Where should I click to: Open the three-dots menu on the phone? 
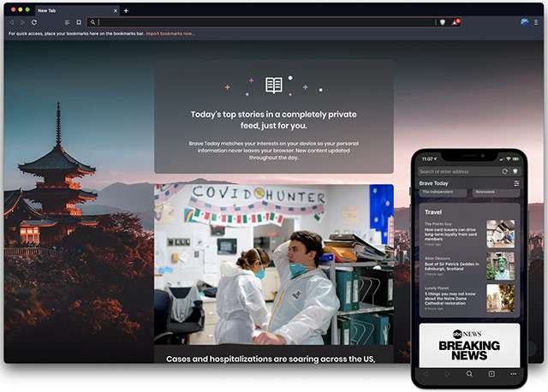click(514, 374)
